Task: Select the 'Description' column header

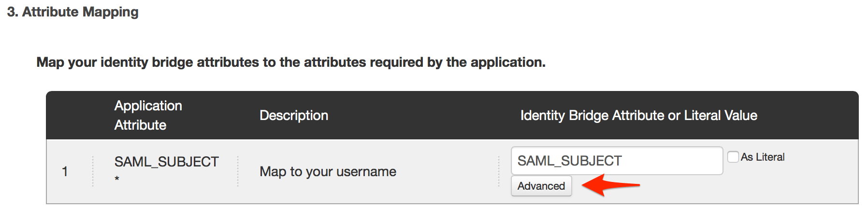Action: click(x=293, y=115)
